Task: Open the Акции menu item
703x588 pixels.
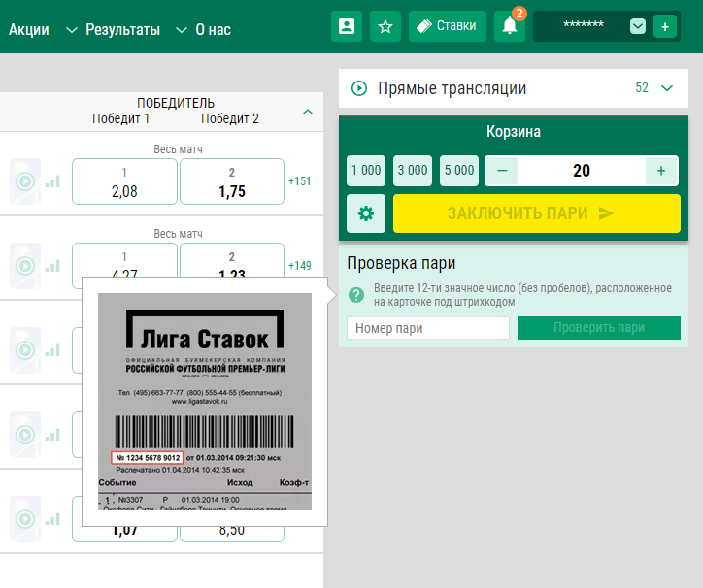Action: pyautogui.click(x=29, y=29)
